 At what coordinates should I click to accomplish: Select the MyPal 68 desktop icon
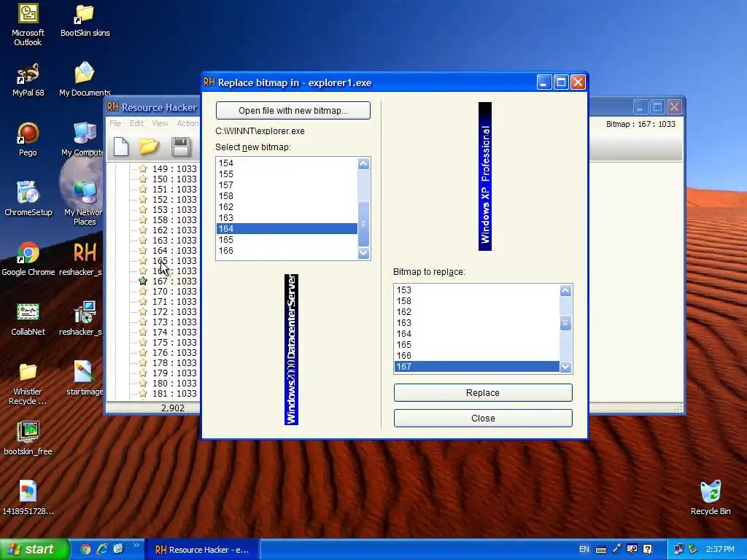(28, 79)
